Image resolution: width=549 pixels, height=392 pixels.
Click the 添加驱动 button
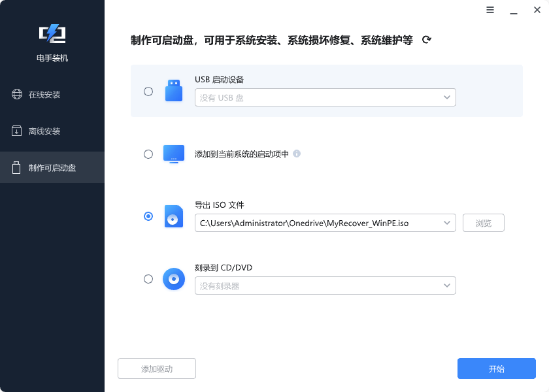[x=157, y=368]
